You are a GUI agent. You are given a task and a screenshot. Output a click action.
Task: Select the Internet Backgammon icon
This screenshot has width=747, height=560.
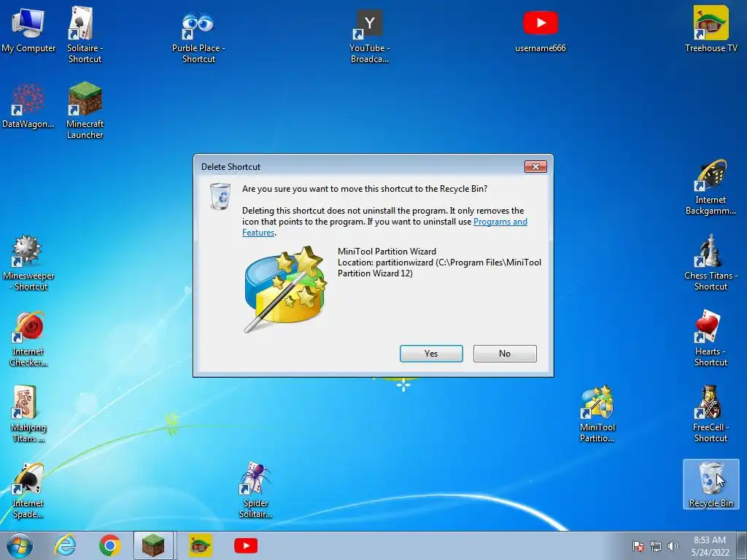pyautogui.click(x=711, y=187)
